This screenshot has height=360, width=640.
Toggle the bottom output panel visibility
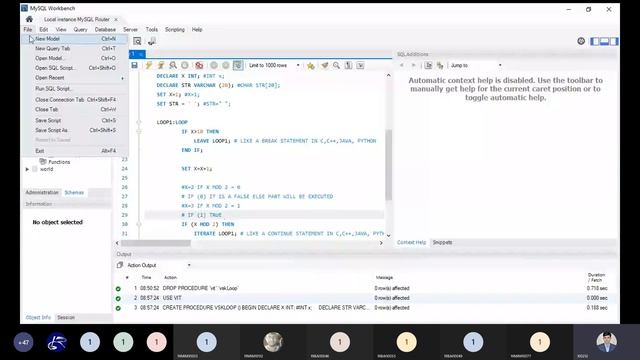click(x=604, y=41)
